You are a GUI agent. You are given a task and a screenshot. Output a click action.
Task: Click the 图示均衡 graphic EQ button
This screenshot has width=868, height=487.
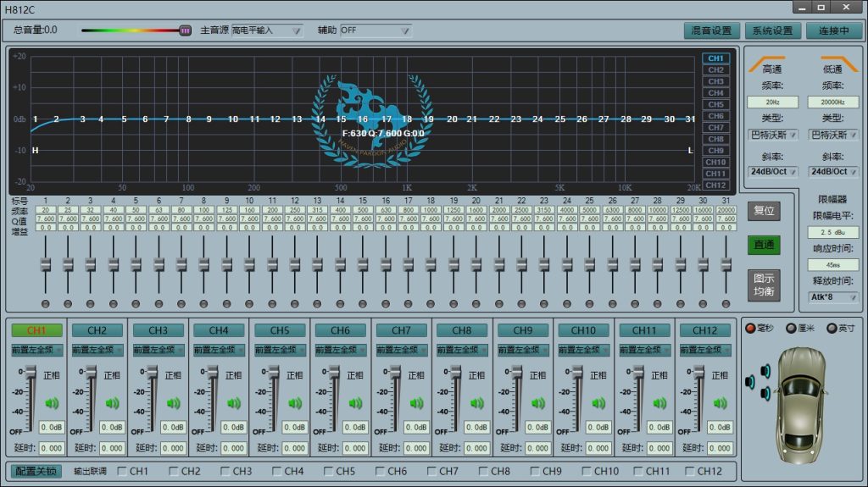point(764,285)
